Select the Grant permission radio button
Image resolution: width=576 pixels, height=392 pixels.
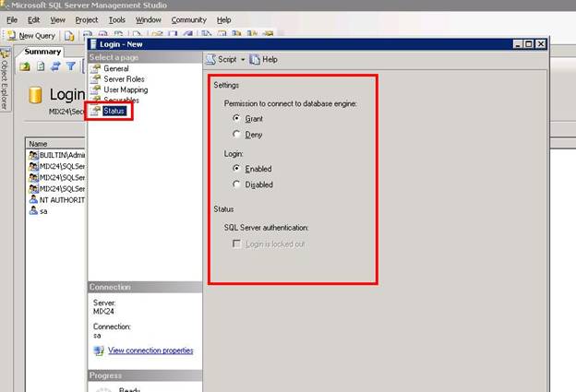coord(236,118)
